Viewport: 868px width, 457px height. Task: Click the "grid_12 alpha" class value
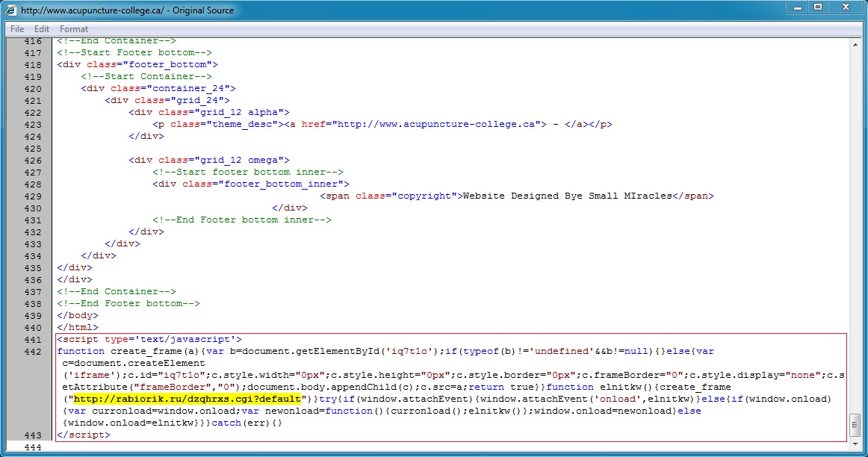(239, 112)
